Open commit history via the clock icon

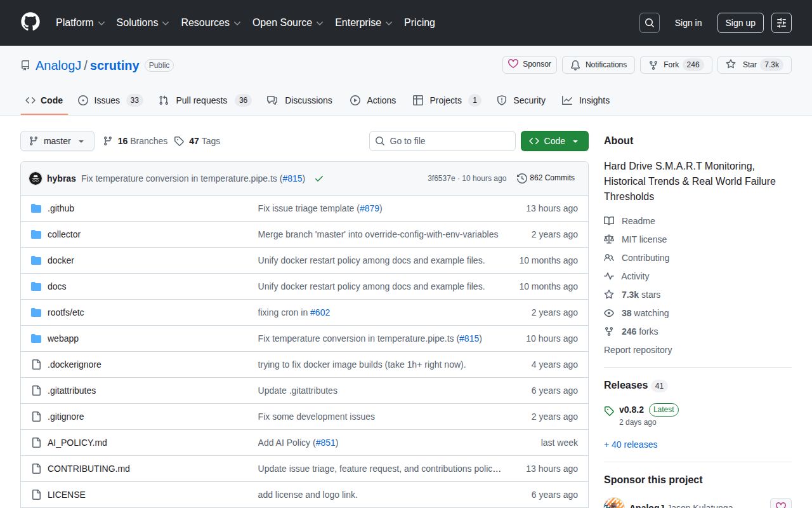[522, 178]
